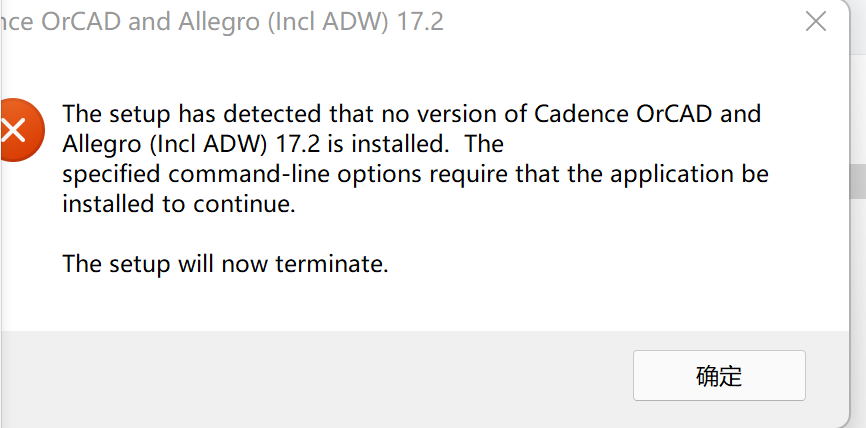Screen dimensions: 866x428
Task: Click the 确定 confirmation button
Action: click(719, 376)
